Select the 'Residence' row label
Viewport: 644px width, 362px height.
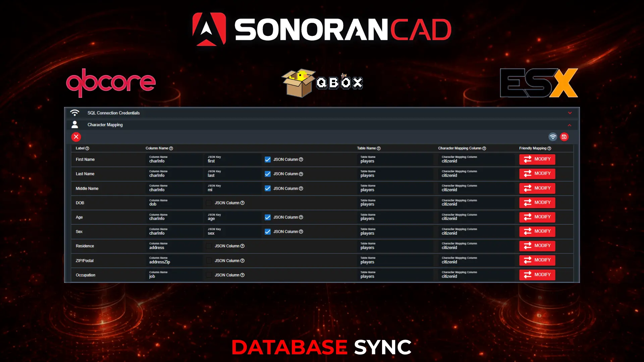coord(85,246)
